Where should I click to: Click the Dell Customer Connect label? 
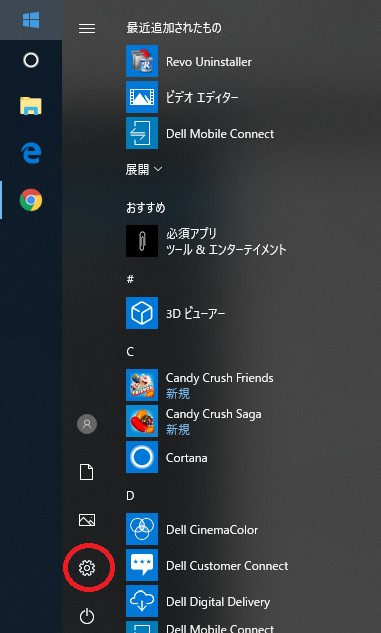(227, 566)
